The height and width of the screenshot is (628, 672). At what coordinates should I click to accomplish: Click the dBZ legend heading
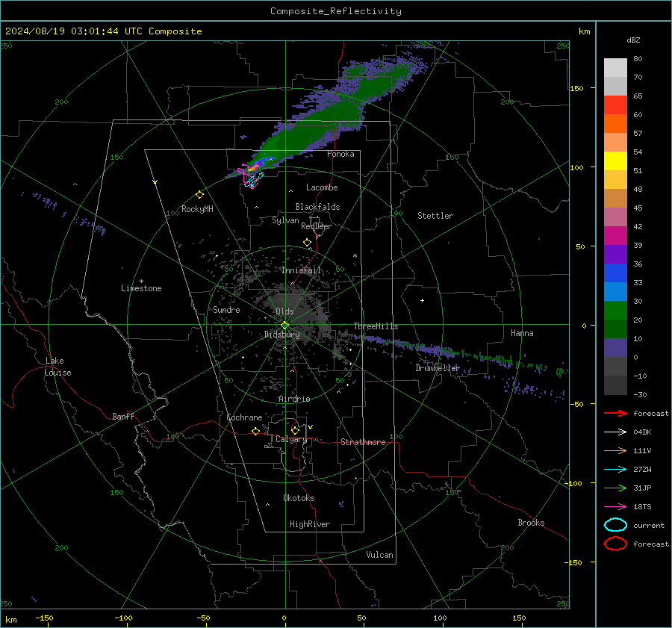[x=633, y=40]
